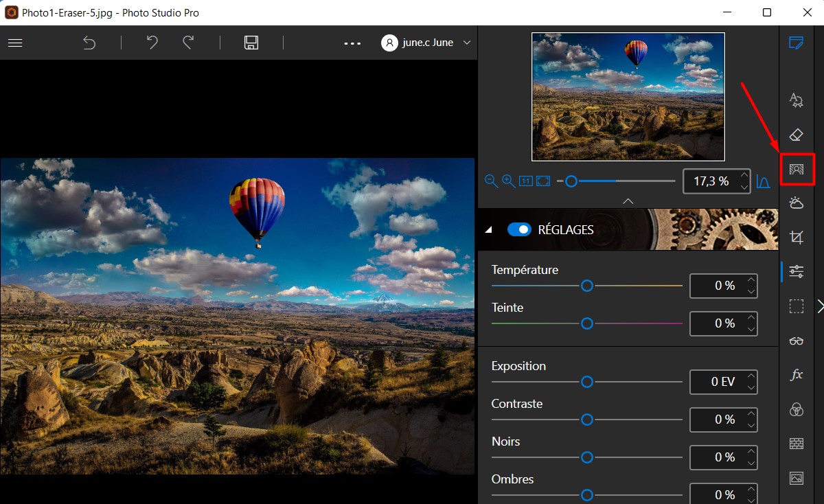The width and height of the screenshot is (824, 504).
Task: Open the june.c June account dropdown
Action: [427, 43]
